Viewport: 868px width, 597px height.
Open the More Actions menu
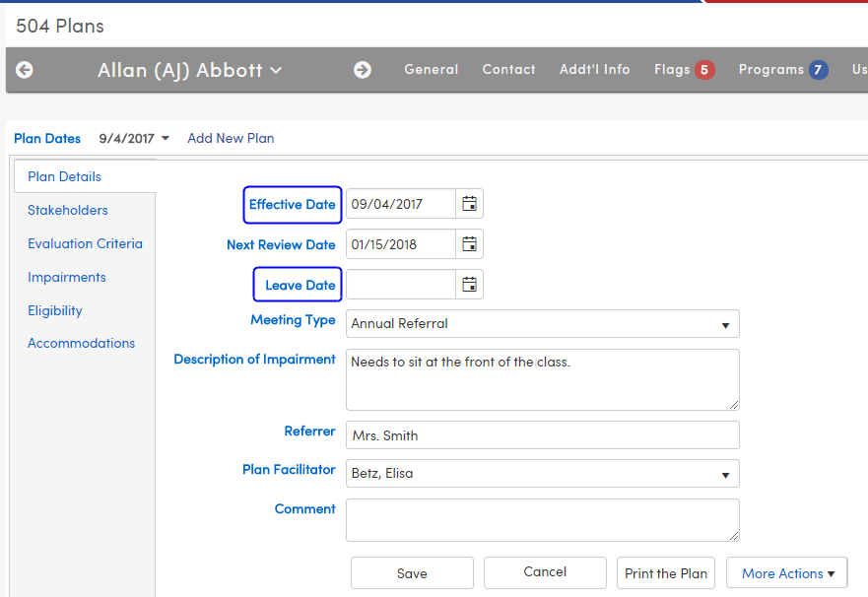[786, 572]
